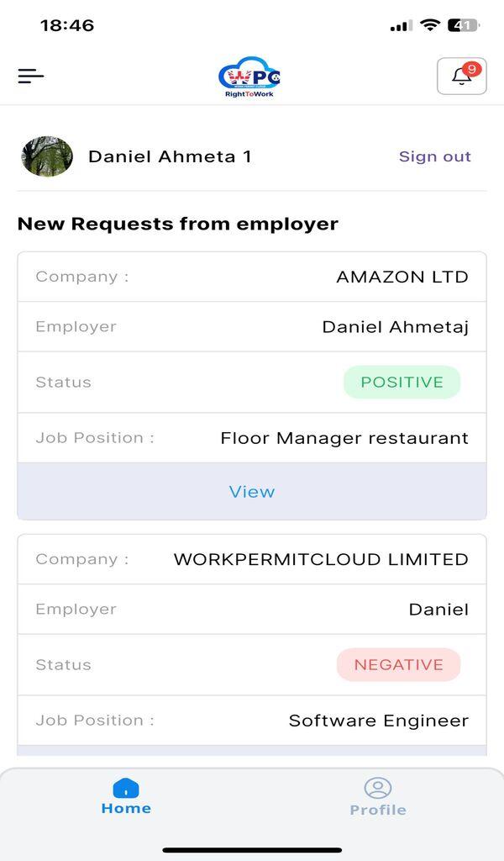Tap the WPC RightToWork logo

click(x=249, y=77)
